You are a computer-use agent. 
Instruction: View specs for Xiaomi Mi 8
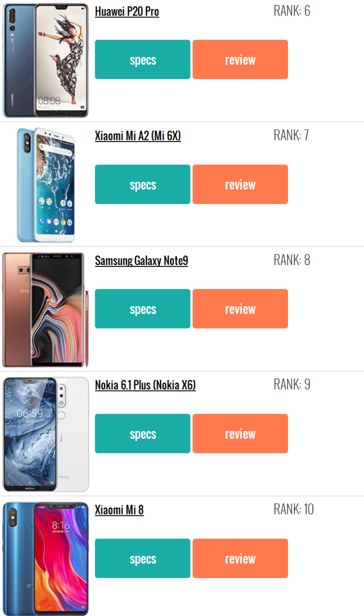(x=142, y=558)
